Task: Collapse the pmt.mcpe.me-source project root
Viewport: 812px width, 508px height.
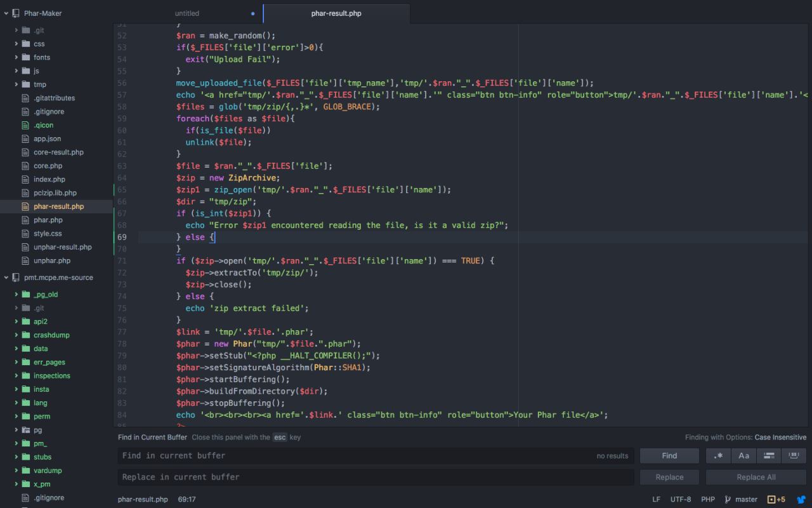Action: pyautogui.click(x=6, y=277)
